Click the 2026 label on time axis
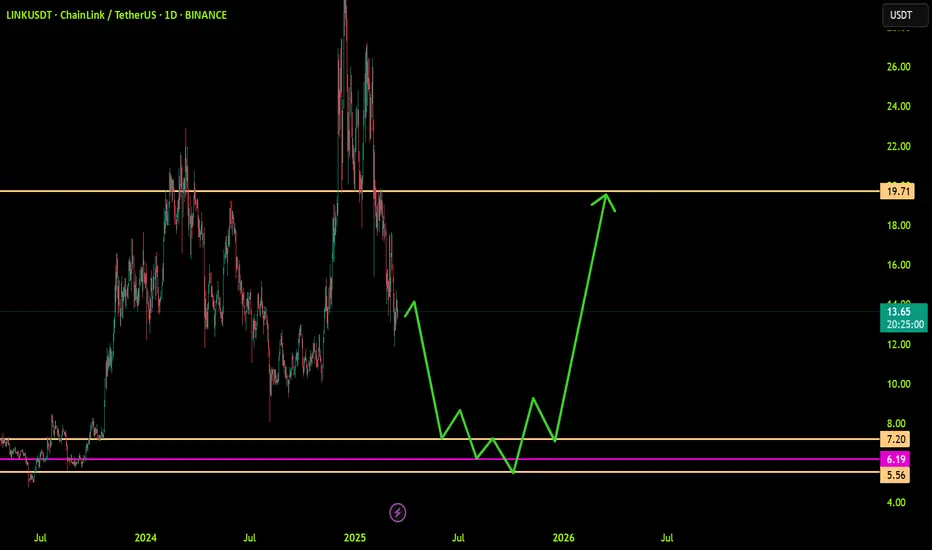932x550 pixels. click(x=563, y=538)
